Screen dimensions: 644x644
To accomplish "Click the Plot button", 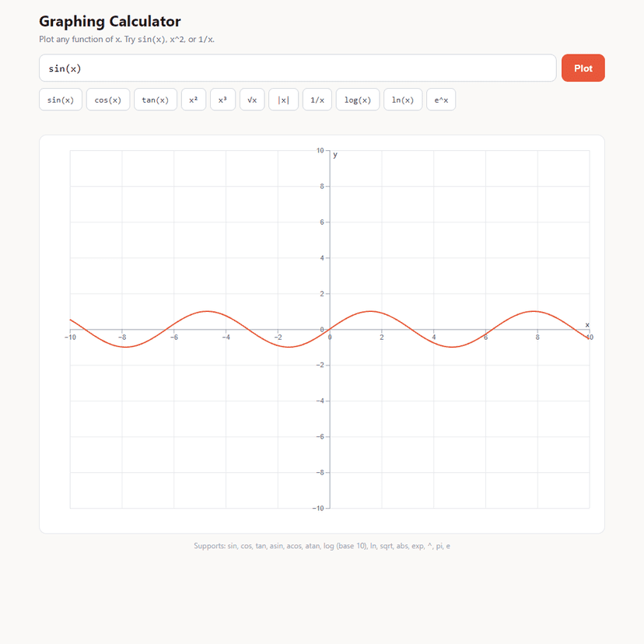I will [x=583, y=68].
